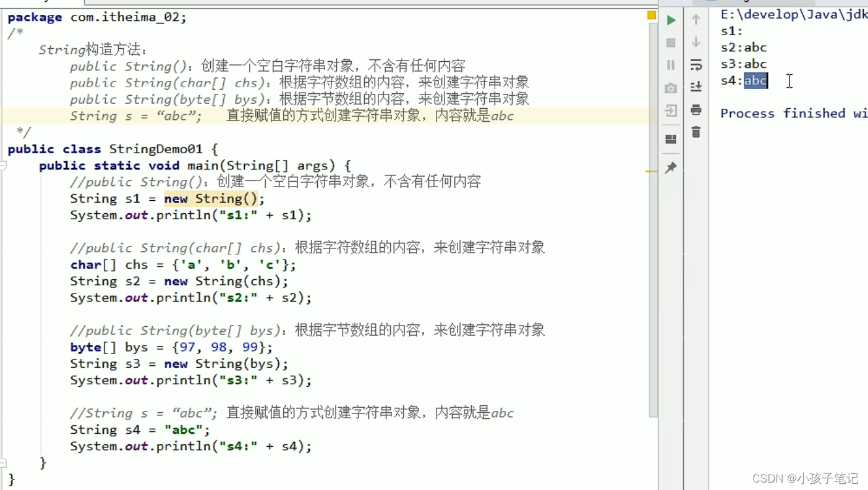868x490 pixels.
Task: Click the 'package com.itheima_02;' line
Action: pyautogui.click(x=97, y=17)
